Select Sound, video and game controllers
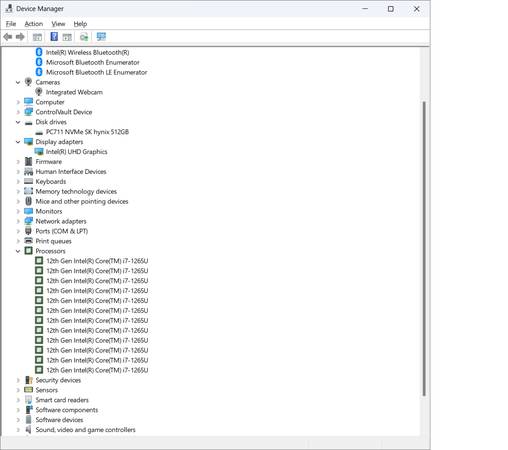508x450 pixels. tap(85, 430)
